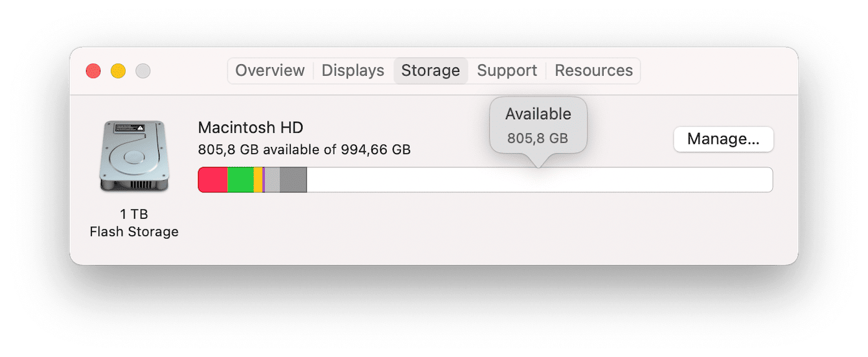Viewport: 868px width, 357px height.
Task: Click the Available 805,8 GB tooltip
Action: pyautogui.click(x=538, y=125)
